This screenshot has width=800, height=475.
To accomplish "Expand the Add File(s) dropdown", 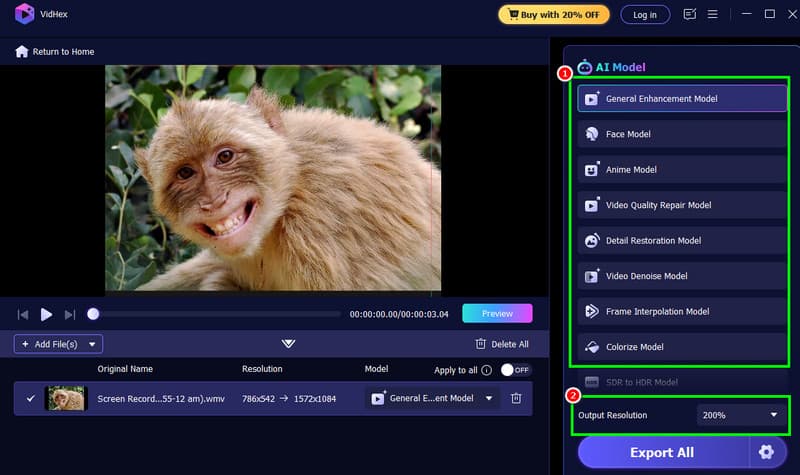I will point(93,344).
